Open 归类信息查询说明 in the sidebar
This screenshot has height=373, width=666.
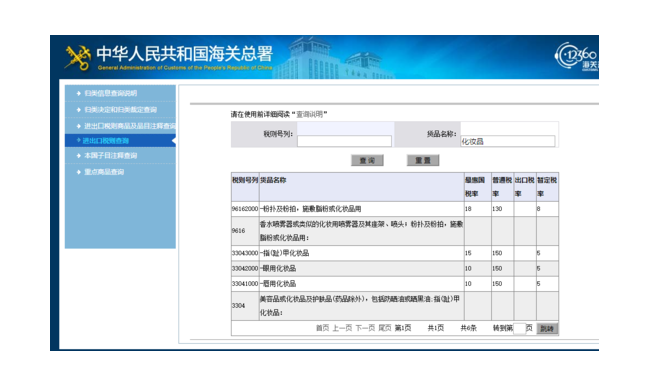point(110,93)
